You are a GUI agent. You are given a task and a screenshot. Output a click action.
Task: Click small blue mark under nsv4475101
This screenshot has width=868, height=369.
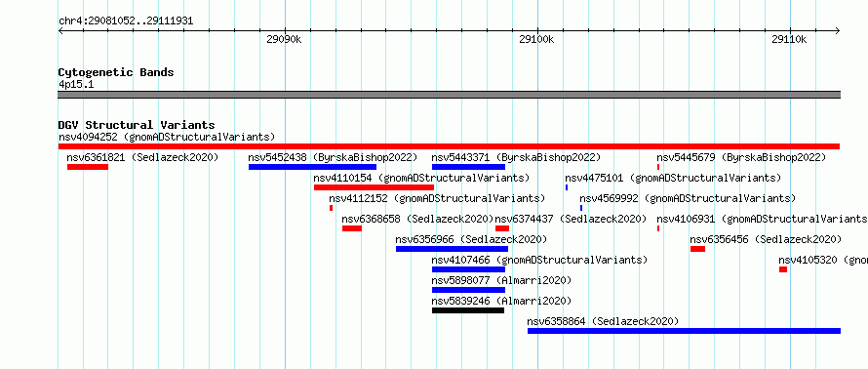[567, 187]
